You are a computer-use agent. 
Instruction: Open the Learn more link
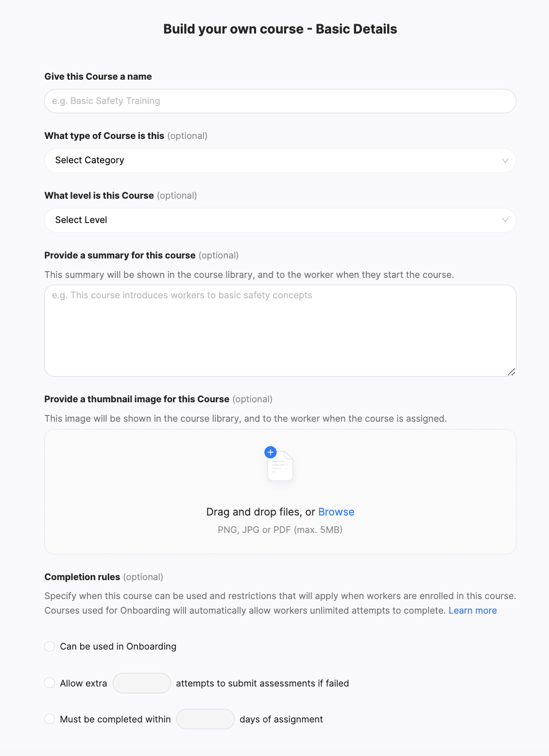click(473, 610)
